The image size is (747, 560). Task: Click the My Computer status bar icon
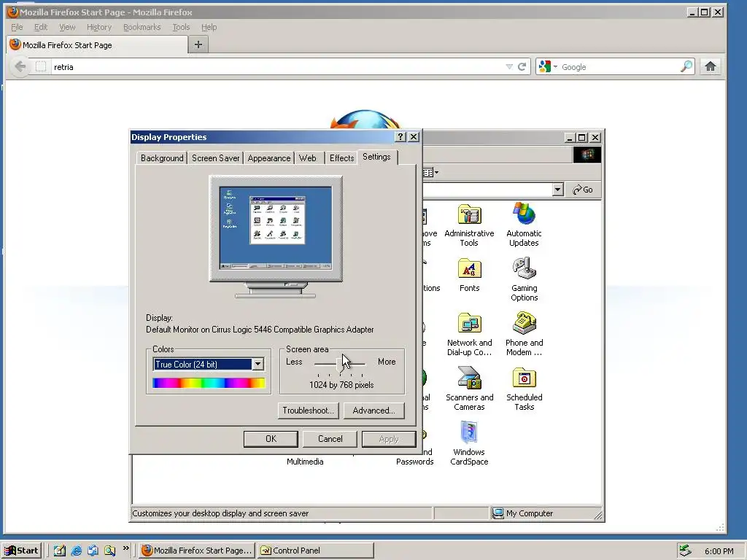(x=498, y=513)
